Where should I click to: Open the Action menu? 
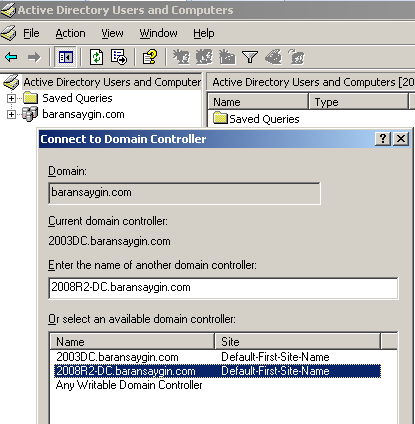coord(70,33)
